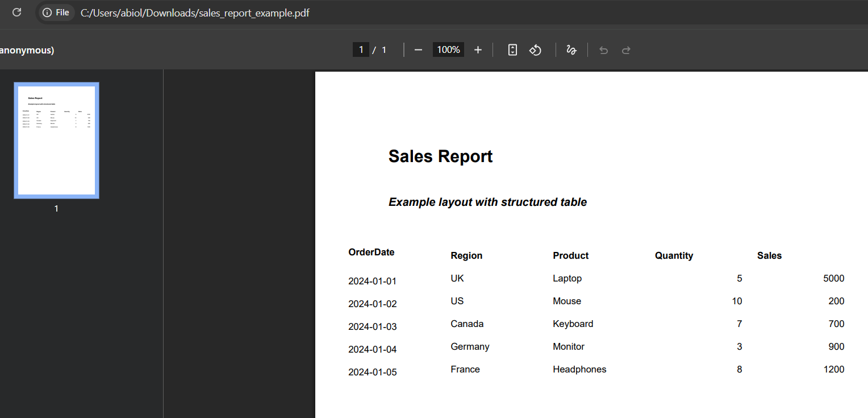
Task: Click the italic subtitle 'Example layout with structured table'
Action: [487, 202]
